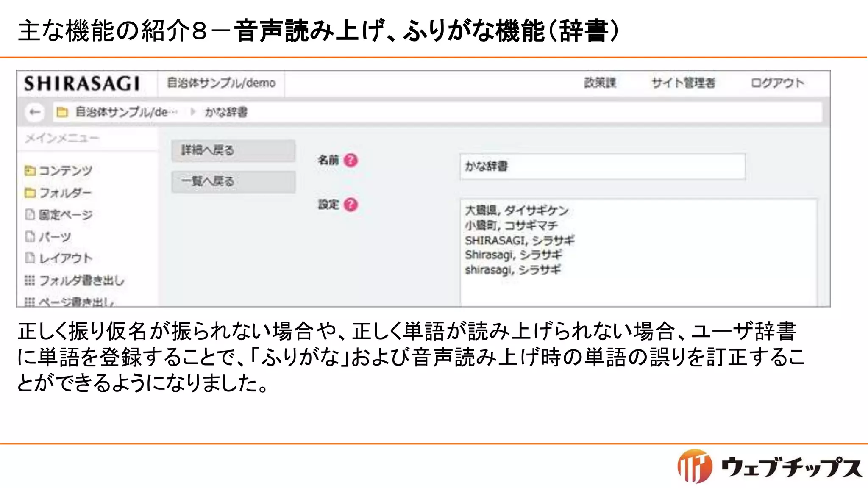Click the line 小鷺町, コサギマチ in settings

point(511,225)
